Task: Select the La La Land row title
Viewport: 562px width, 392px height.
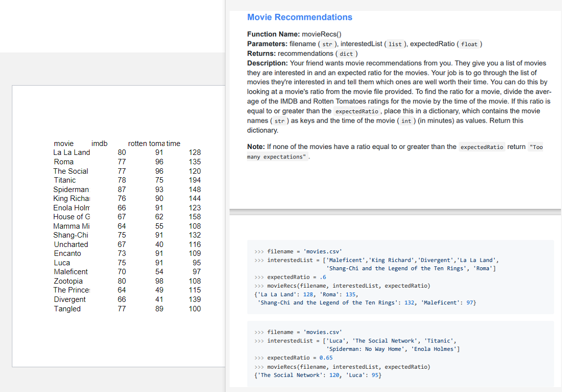Action: click(71, 152)
